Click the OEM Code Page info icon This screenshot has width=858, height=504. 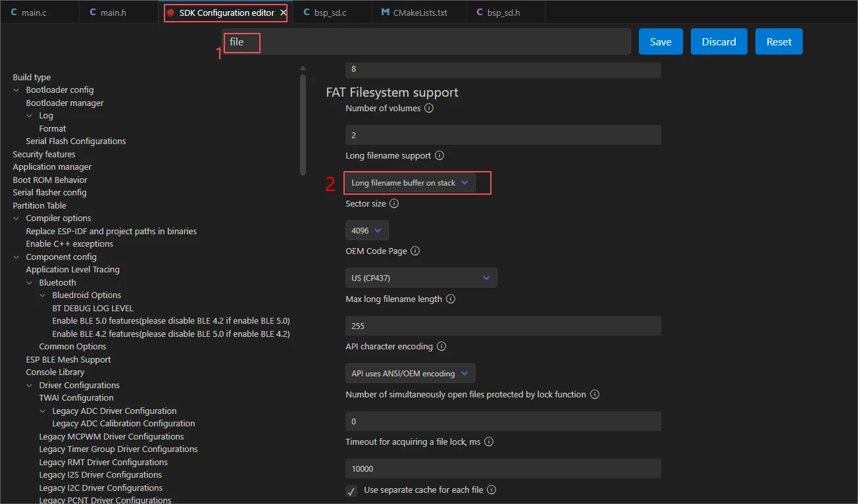coord(415,251)
